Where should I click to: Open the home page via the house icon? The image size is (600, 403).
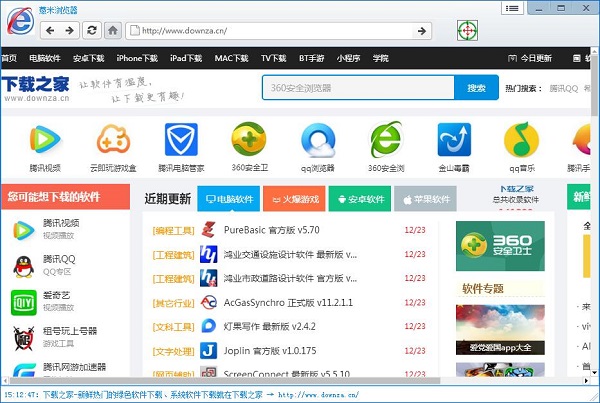tap(113, 30)
